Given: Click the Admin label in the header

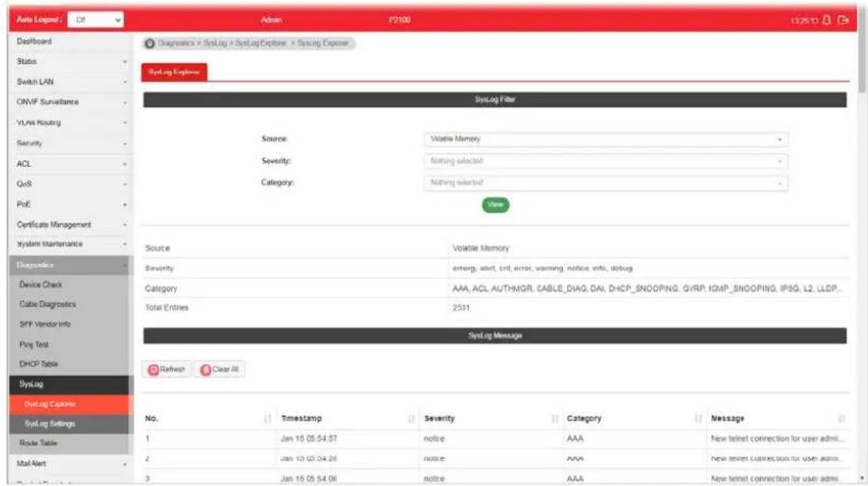Looking at the screenshot, I should point(271,20).
